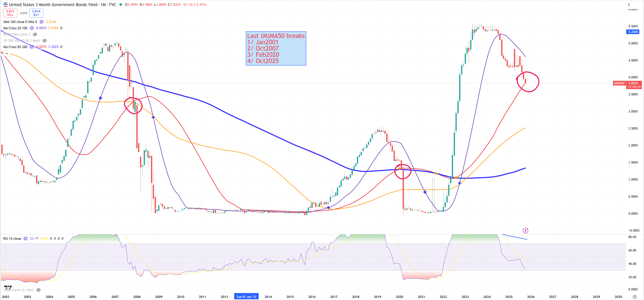Open the percent scale unit dropdown
The height and width of the screenshot is (300, 644).
pos(629,5)
